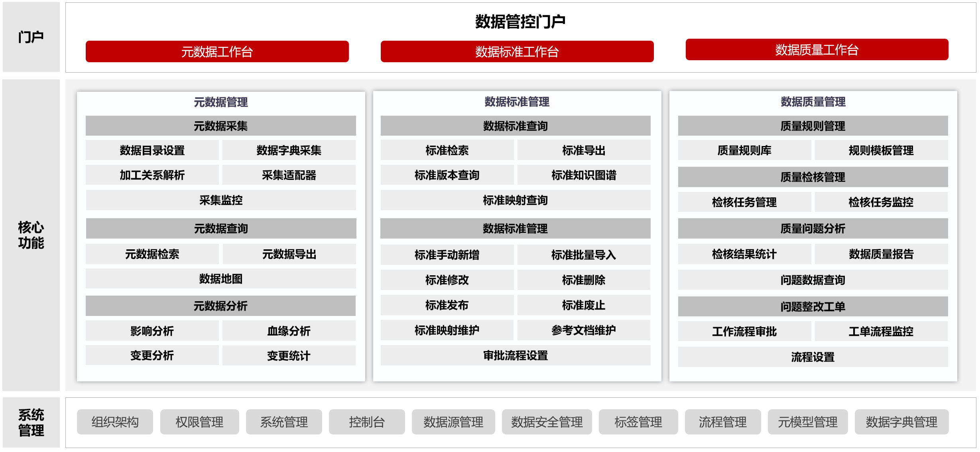Open the 流程管理 system button
This screenshot has height=452, width=980.
coord(723,422)
